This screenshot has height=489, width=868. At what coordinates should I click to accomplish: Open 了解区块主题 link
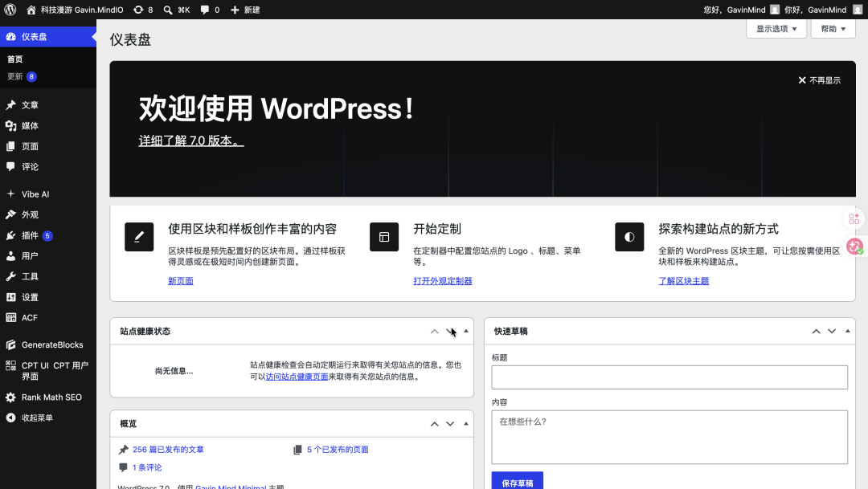pyautogui.click(x=684, y=281)
